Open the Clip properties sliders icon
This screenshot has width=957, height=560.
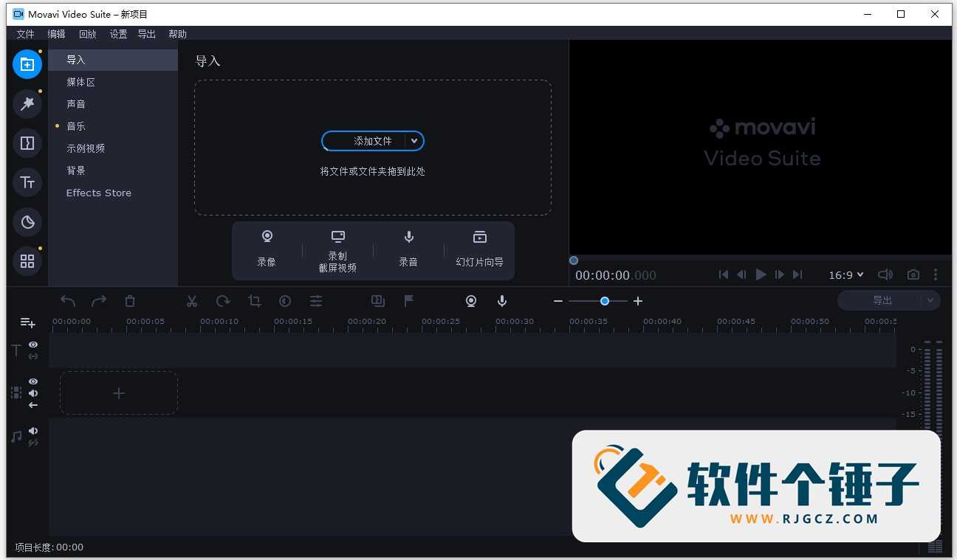click(x=316, y=301)
